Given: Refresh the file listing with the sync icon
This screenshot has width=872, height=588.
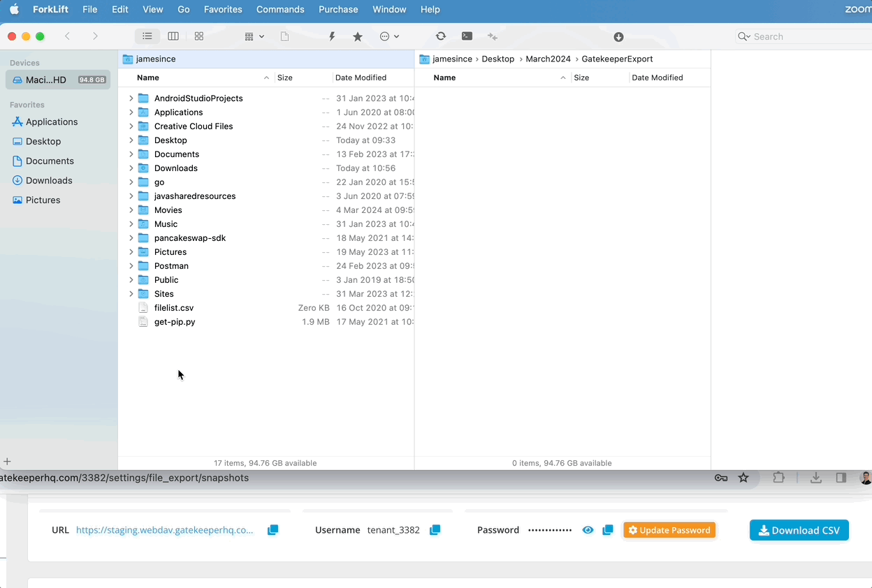Looking at the screenshot, I should (440, 36).
